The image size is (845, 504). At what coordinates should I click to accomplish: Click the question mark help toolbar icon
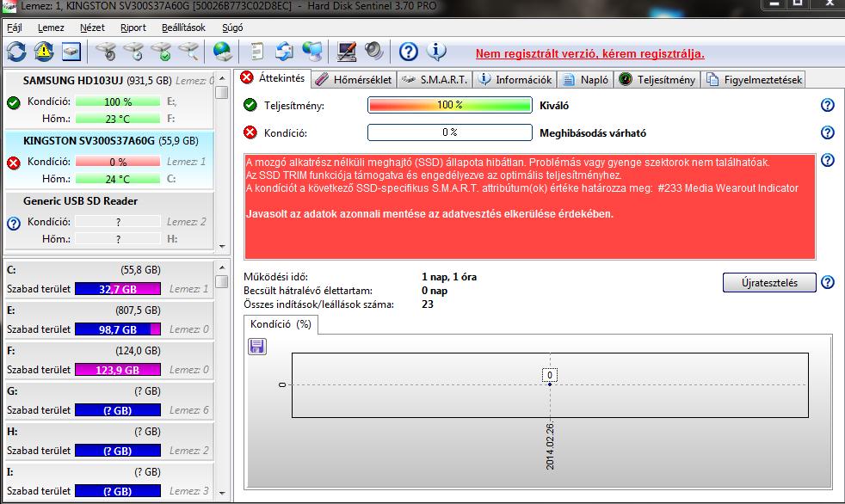click(409, 52)
